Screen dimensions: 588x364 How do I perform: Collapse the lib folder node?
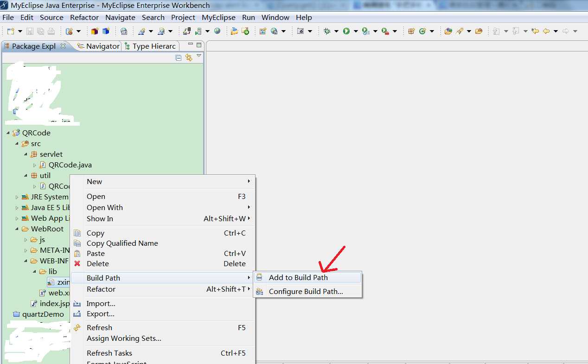(x=35, y=272)
